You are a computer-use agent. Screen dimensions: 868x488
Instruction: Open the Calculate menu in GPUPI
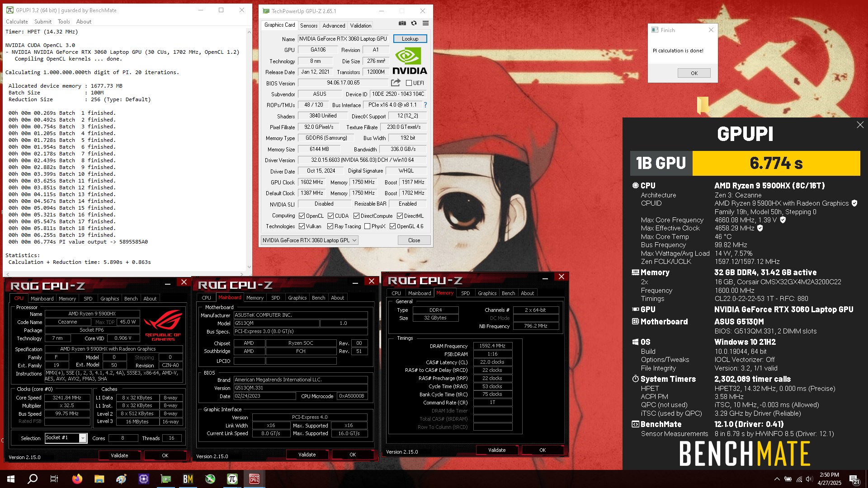(x=17, y=22)
